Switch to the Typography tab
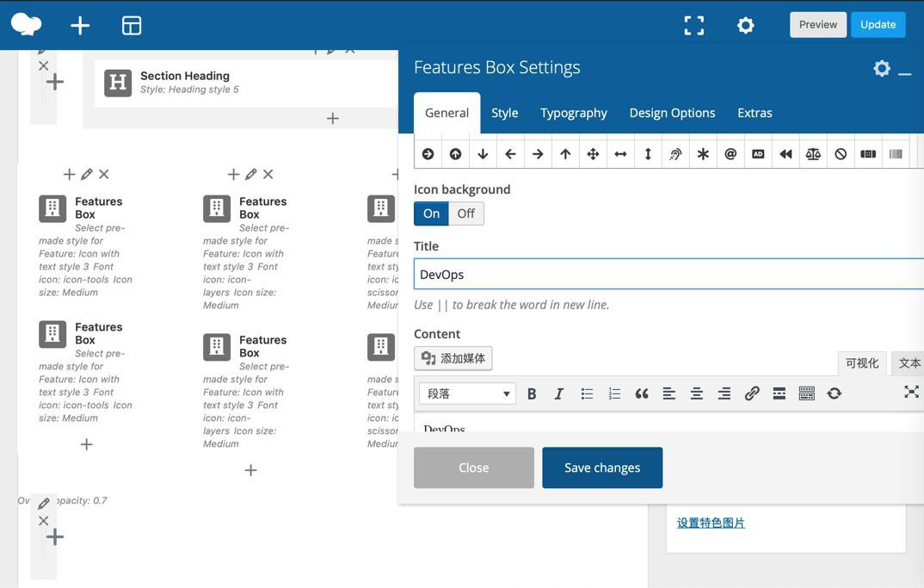Viewport: 924px width, 588px height. tap(574, 113)
